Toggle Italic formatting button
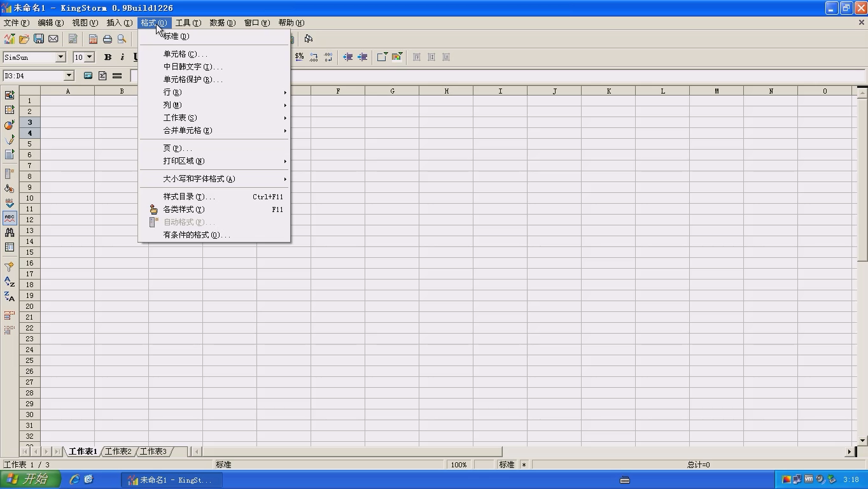Screen dimensions: 868x489 pos(122,57)
